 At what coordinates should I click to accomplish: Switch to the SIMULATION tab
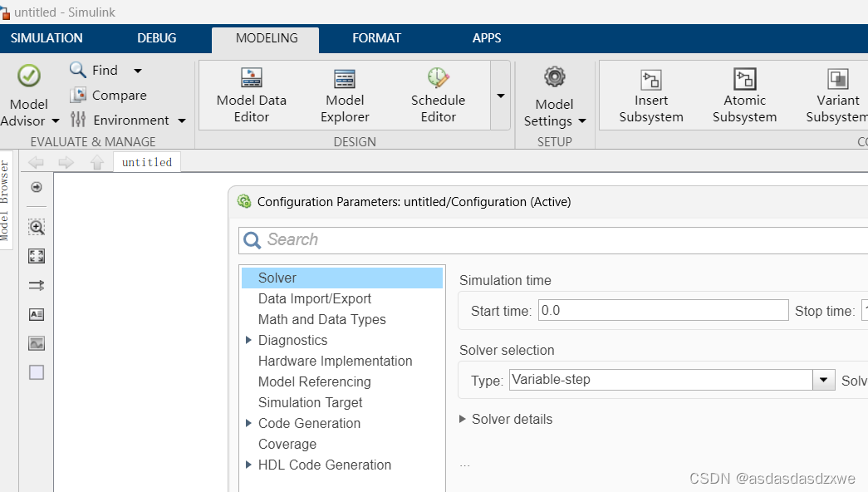click(47, 38)
